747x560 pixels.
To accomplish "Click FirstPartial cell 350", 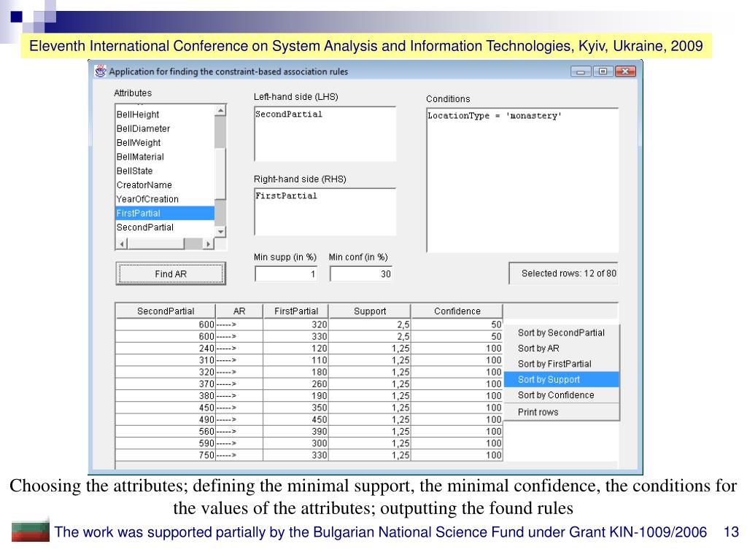I will click(296, 408).
